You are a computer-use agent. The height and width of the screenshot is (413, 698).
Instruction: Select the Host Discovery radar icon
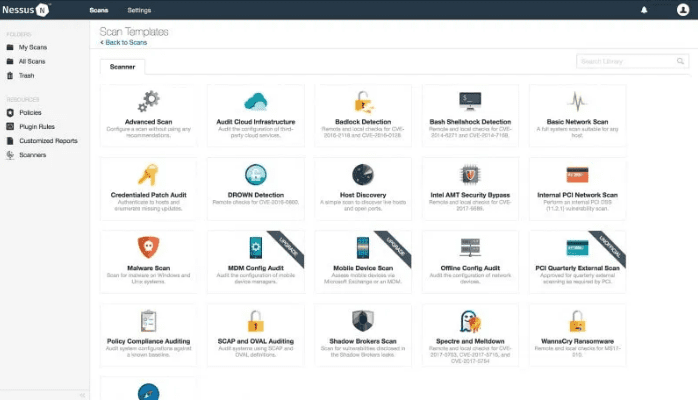coord(363,174)
